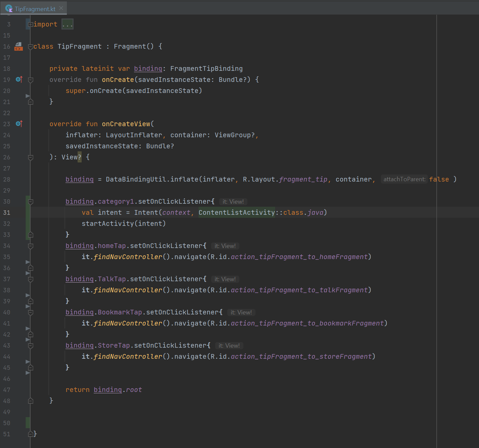Screen dimensions: 479x448
Task: Click the attachToParent inlay hint
Action: click(404, 180)
